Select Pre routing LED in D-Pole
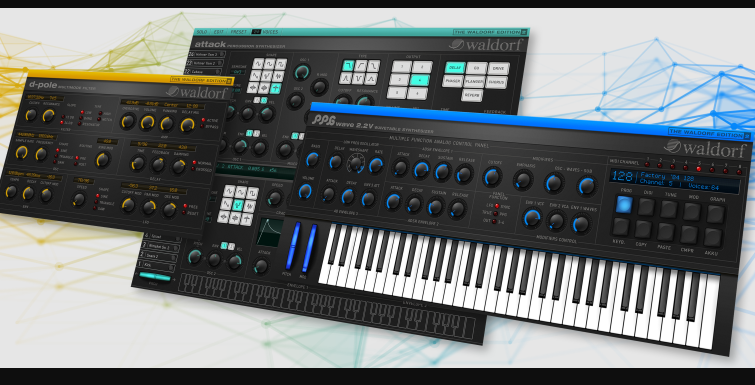This screenshot has width=755, height=385. click(x=77, y=157)
